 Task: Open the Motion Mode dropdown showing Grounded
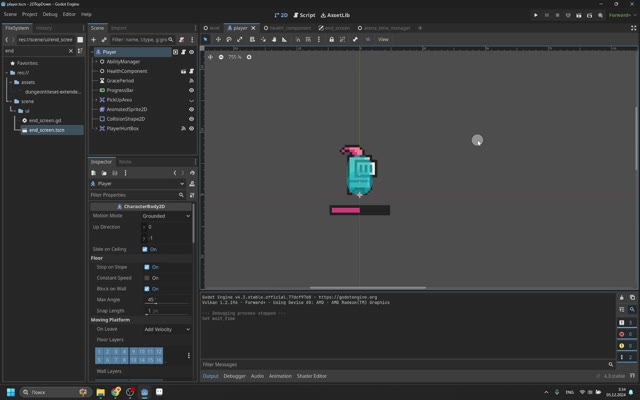[166, 216]
